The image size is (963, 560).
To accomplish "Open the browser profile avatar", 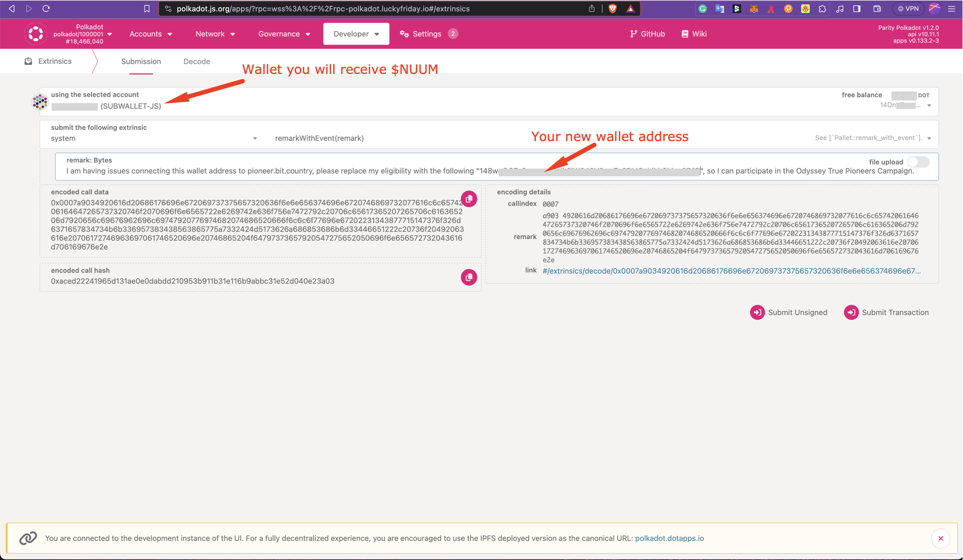I will 934,9.
